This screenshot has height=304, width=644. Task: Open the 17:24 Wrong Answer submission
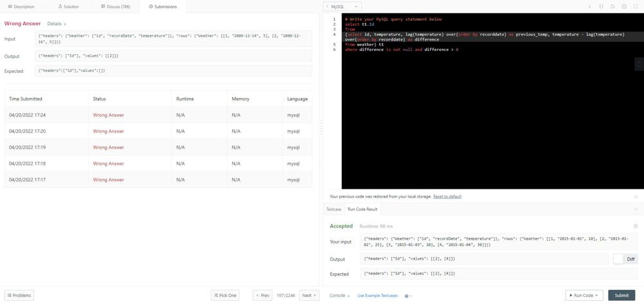click(158, 115)
